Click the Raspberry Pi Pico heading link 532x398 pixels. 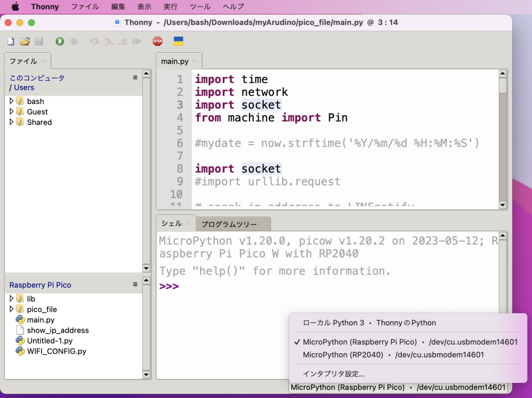click(40, 285)
